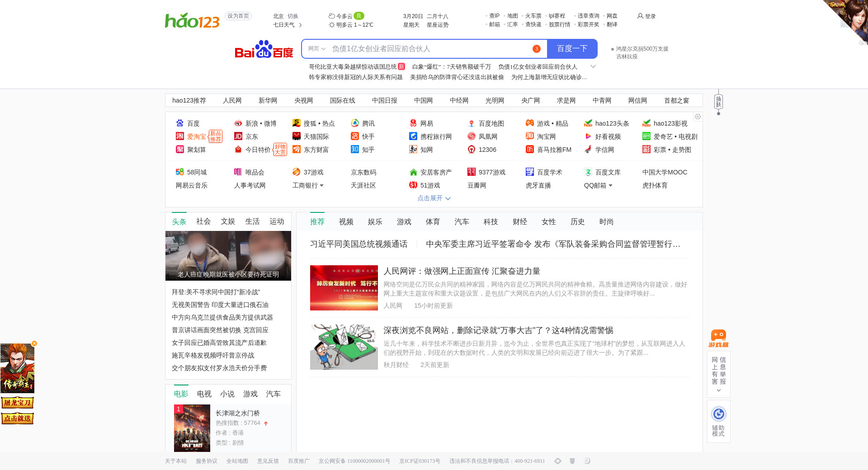Open the 网页 search type dropdown
868x470 pixels.
pos(316,49)
